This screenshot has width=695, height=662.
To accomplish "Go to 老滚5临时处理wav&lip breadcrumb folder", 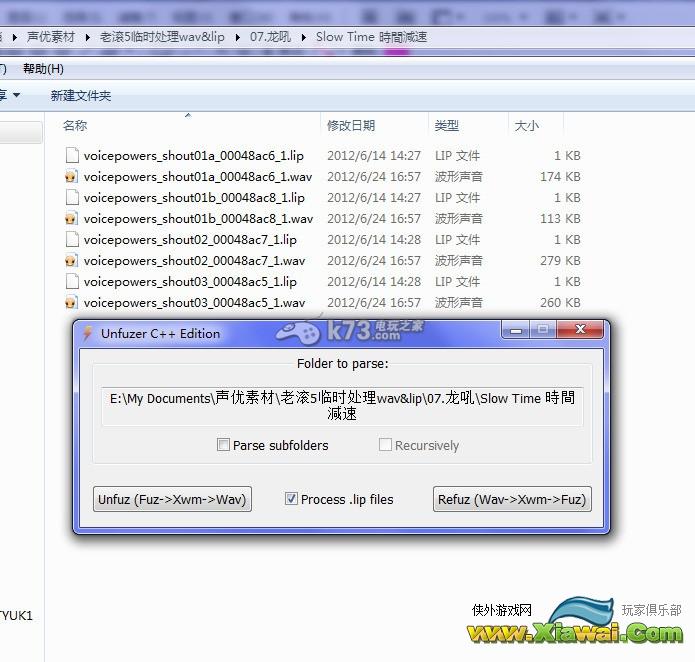I will (162, 37).
